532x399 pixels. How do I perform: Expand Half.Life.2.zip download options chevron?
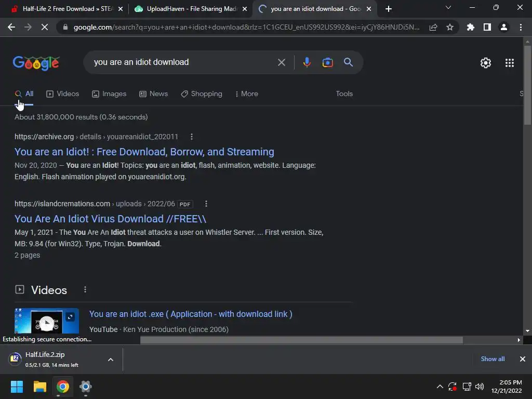tap(111, 360)
